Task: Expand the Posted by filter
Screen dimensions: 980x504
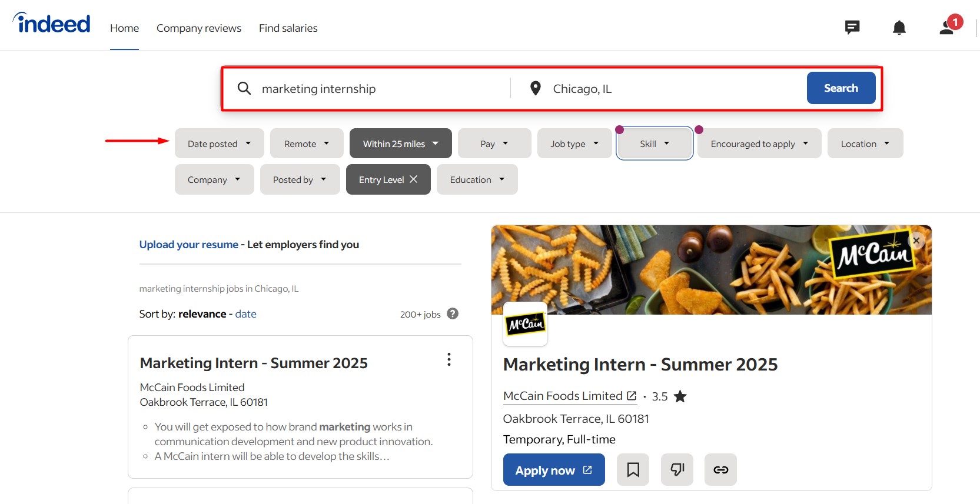Action: pyautogui.click(x=300, y=179)
